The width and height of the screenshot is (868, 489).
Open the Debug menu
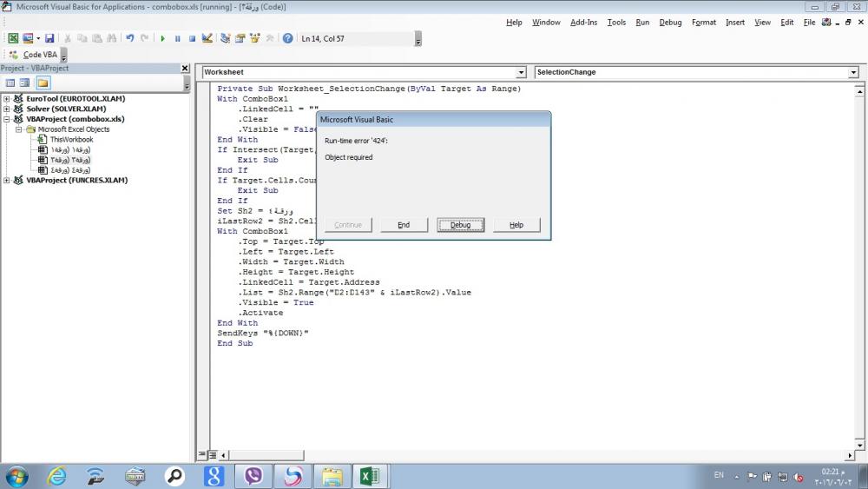pyautogui.click(x=670, y=23)
